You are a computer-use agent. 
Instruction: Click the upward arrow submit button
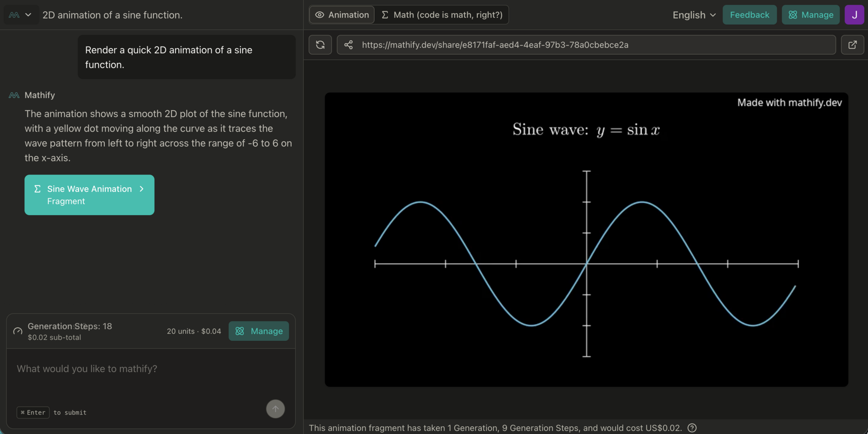pos(275,409)
